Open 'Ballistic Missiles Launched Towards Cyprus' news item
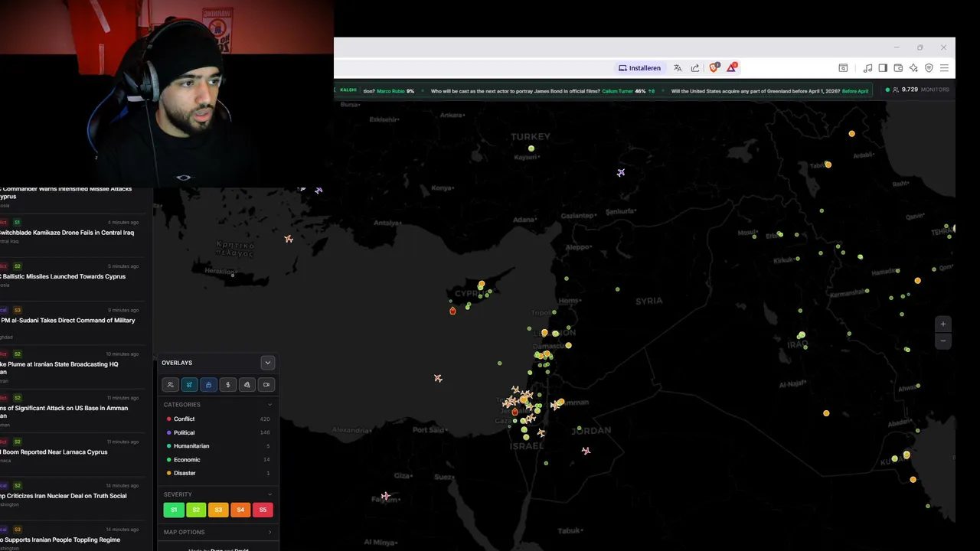 pos(63,276)
